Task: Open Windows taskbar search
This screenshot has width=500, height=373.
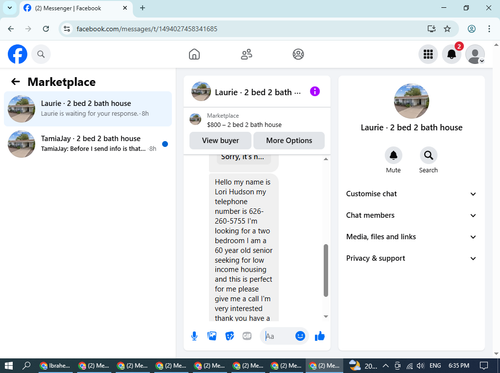Action: coord(26,366)
